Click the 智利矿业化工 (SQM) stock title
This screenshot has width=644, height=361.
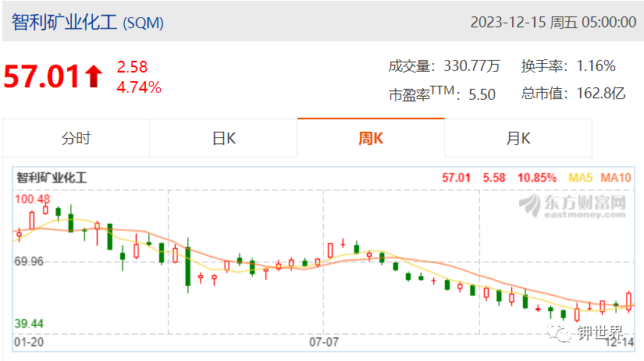pyautogui.click(x=87, y=22)
